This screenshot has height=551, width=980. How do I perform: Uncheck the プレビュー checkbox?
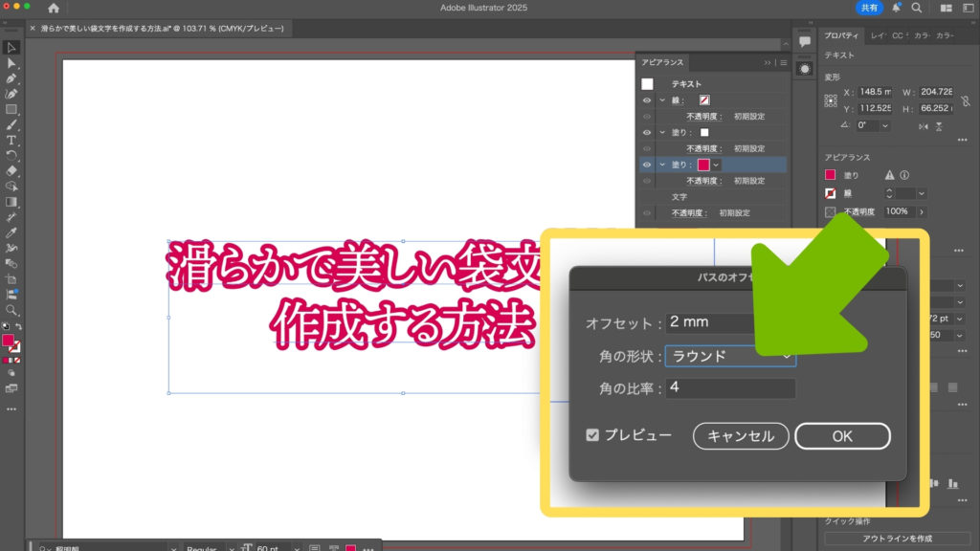(x=592, y=435)
